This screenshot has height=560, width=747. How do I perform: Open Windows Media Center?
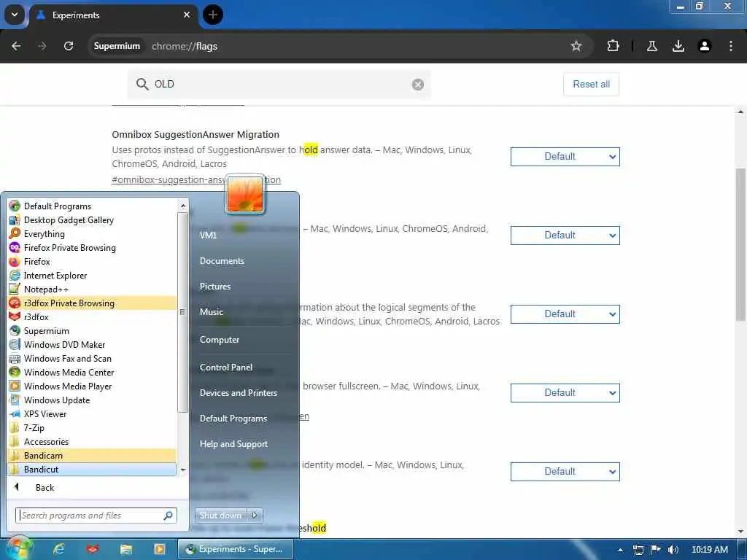pos(93,372)
